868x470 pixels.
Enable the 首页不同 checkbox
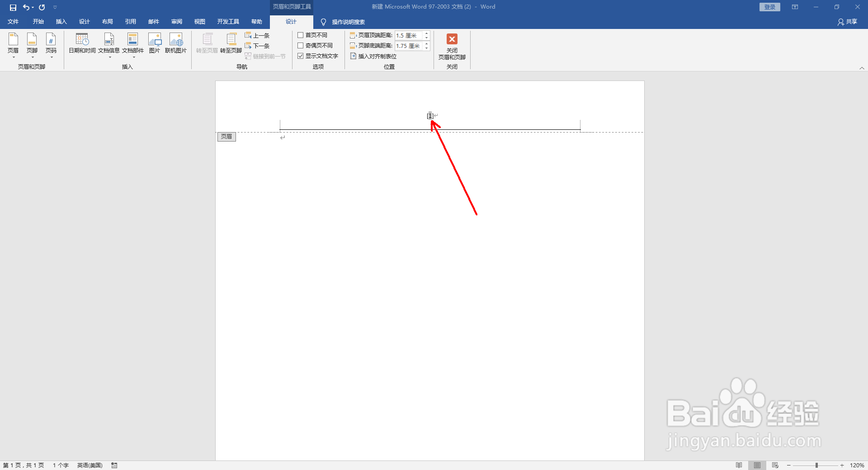click(301, 34)
